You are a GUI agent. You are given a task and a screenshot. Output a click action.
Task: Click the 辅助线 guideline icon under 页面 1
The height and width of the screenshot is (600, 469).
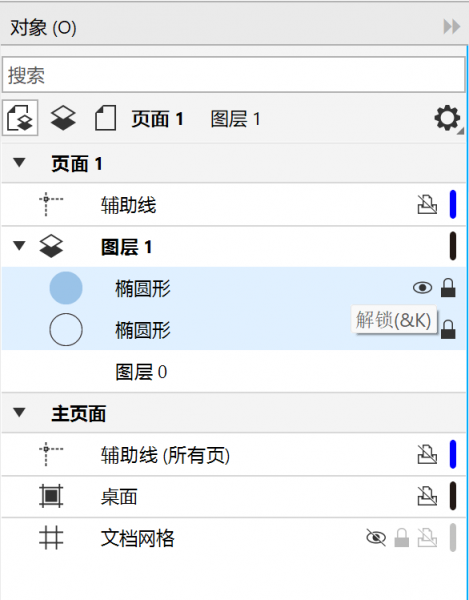click(x=51, y=205)
